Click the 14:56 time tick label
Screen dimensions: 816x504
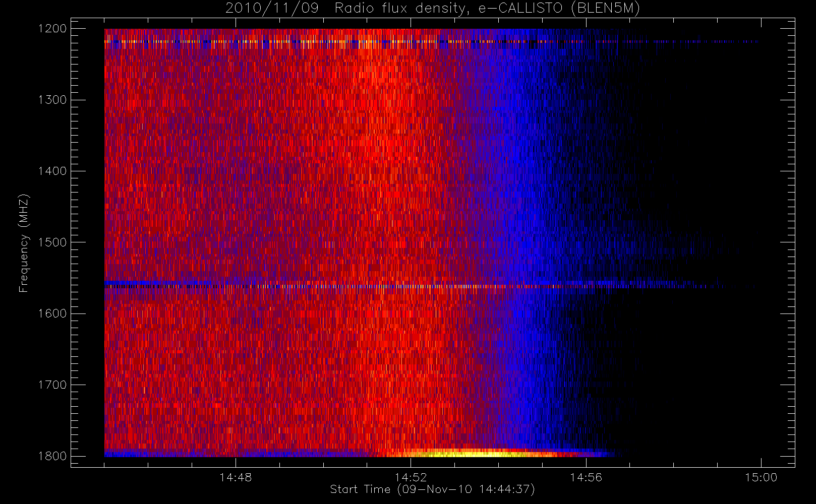(x=586, y=477)
